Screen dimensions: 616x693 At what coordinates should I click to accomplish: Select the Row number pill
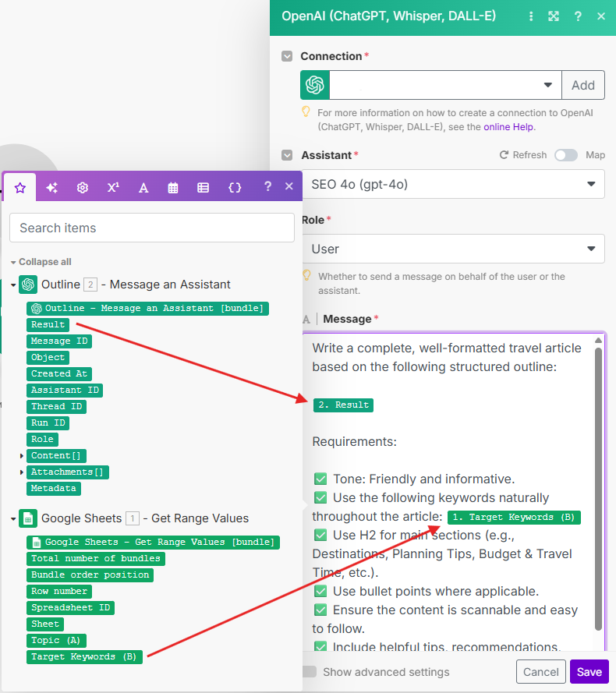59,591
